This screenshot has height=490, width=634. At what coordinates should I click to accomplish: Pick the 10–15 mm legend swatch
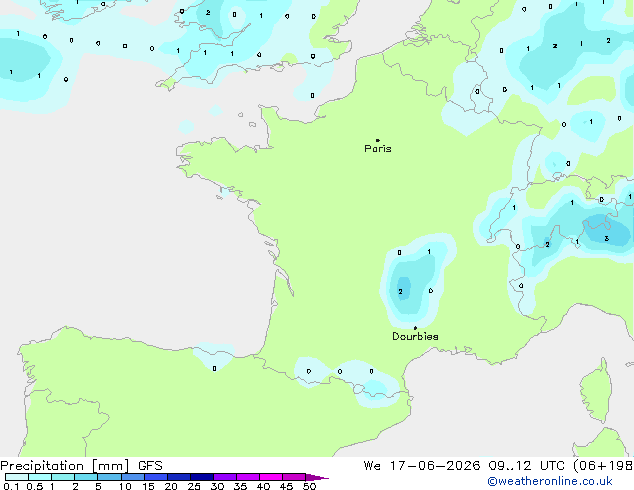[x=132, y=477]
